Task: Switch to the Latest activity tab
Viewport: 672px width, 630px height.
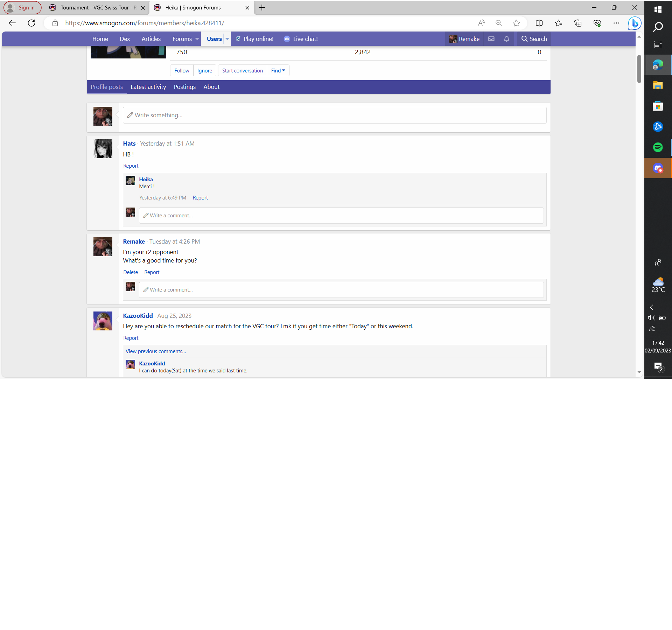Action: tap(148, 87)
